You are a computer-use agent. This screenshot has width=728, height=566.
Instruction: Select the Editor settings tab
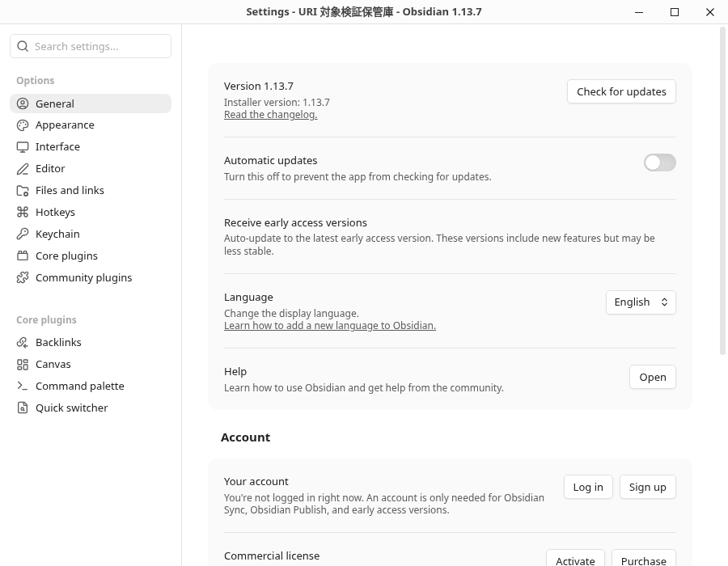(x=91, y=169)
